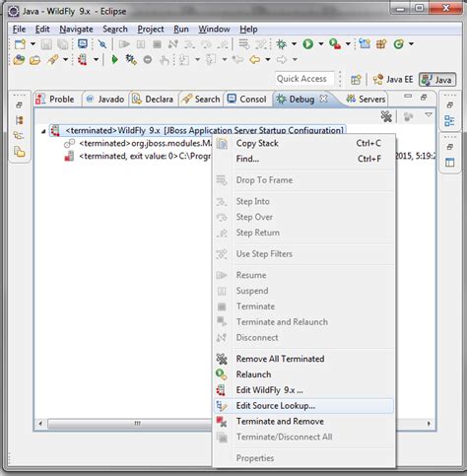The image size is (467, 476).
Task: Switch to the Java EE perspective
Action: tap(393, 80)
